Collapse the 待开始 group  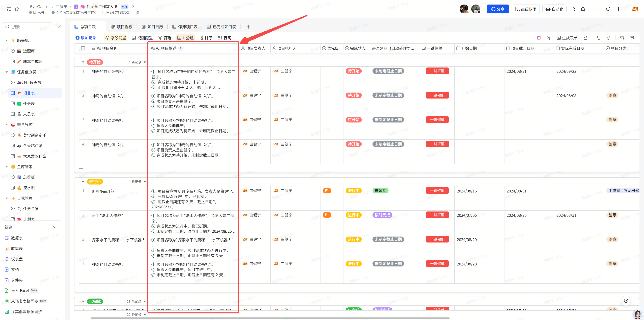83,62
